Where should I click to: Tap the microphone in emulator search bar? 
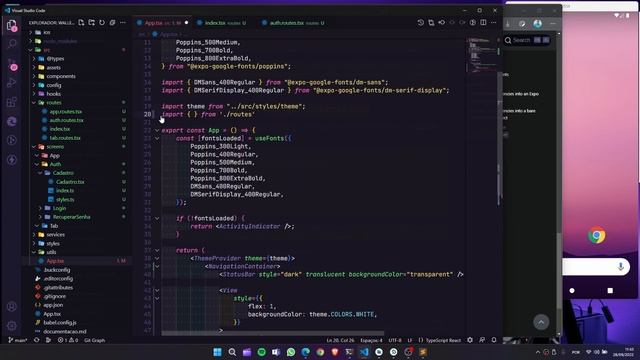(620, 267)
